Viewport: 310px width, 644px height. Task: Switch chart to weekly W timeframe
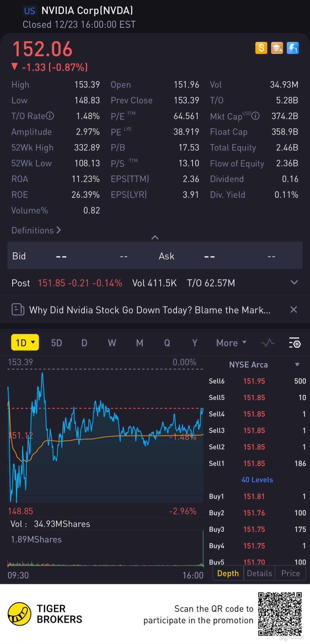point(112,343)
